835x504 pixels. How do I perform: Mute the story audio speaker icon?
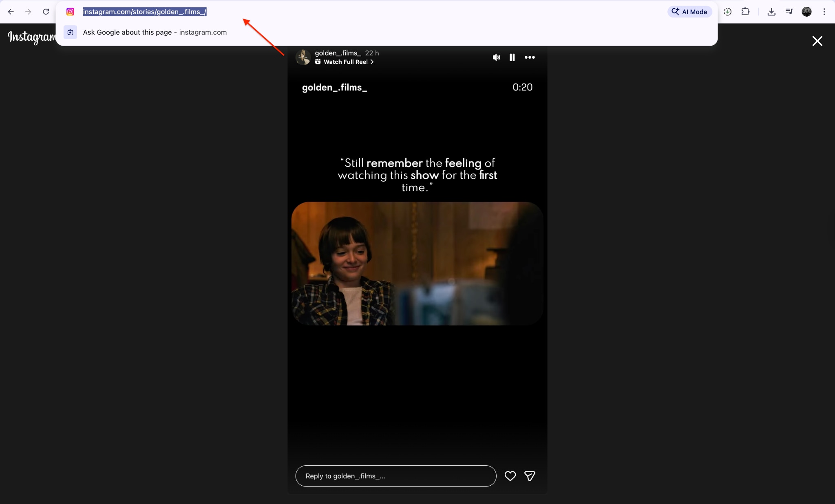click(496, 57)
